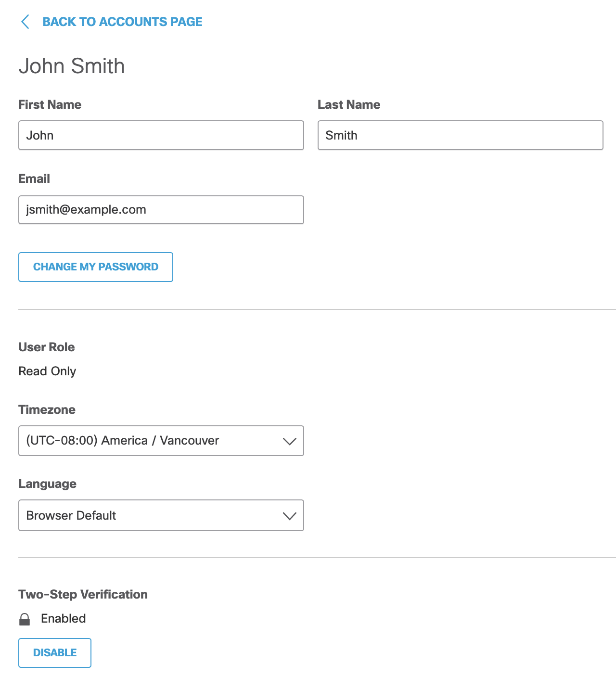Image resolution: width=616 pixels, height=689 pixels.
Task: Focus the Last Name text box
Action: [x=460, y=135]
